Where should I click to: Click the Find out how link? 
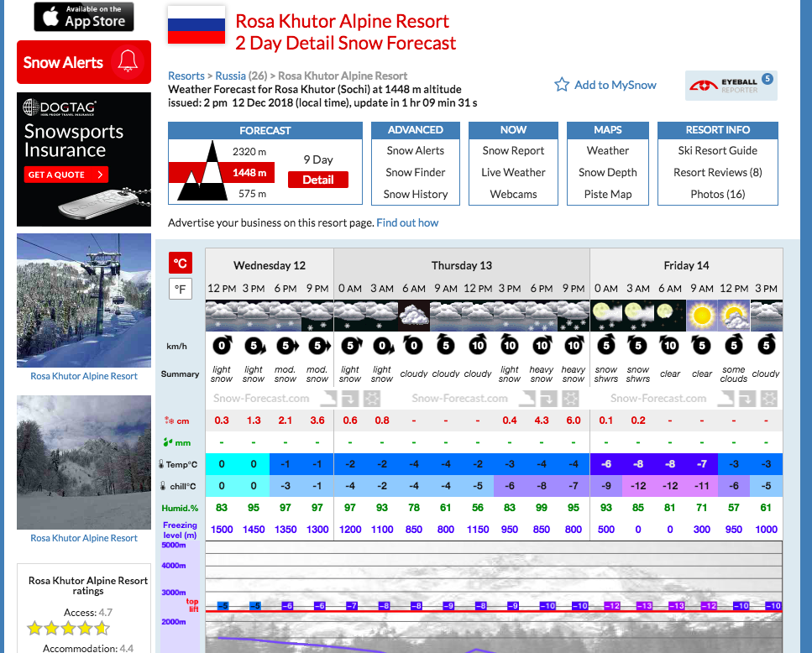(x=407, y=222)
